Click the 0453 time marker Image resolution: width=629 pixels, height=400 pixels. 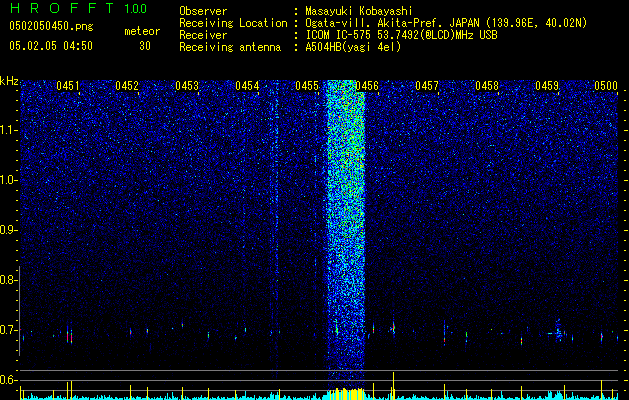click(x=187, y=86)
